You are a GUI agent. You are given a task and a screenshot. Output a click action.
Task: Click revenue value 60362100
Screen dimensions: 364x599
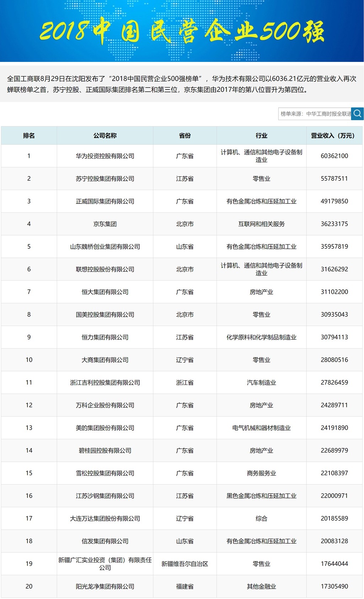[334, 156]
